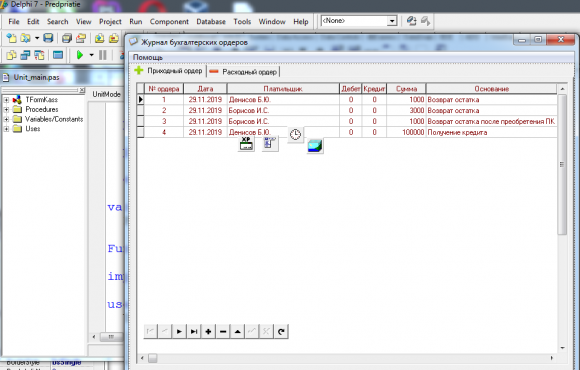Click the refresh data navigator button
This screenshot has height=370, width=580.
281,332
